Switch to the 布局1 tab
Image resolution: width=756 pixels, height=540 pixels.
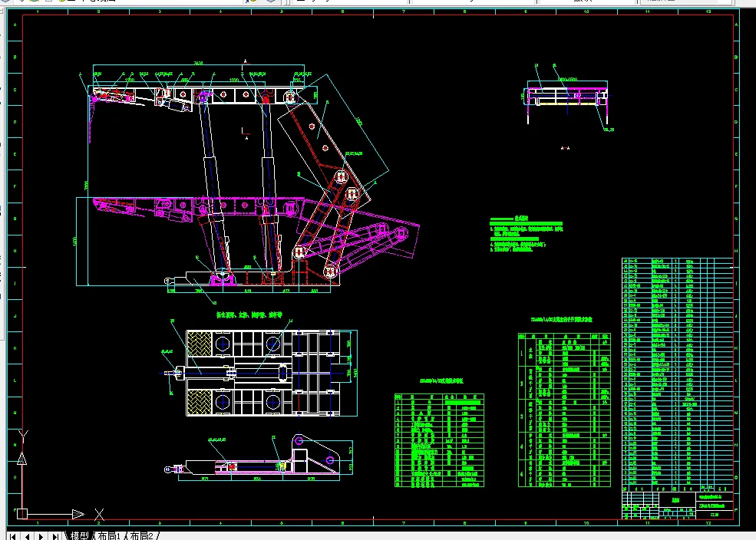109,535
